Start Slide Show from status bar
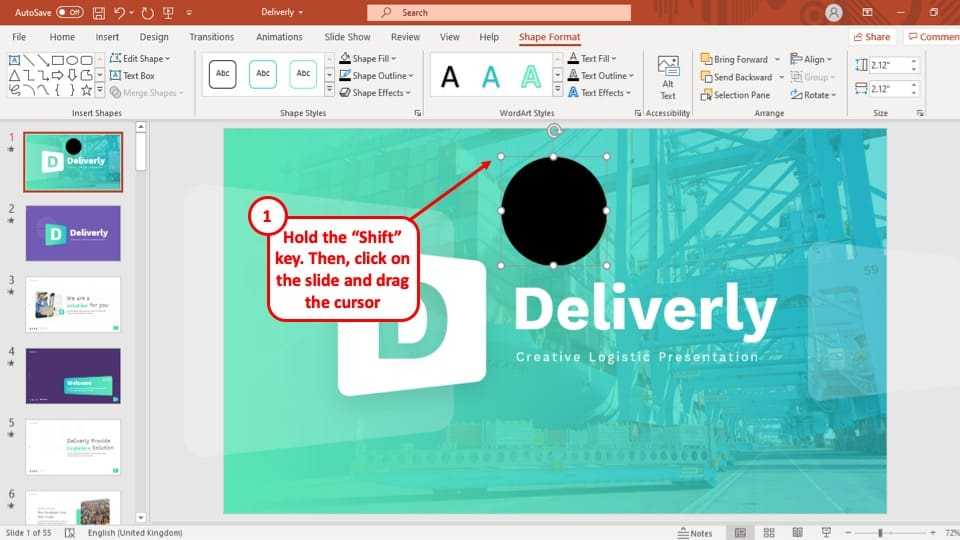960x540 pixels. 825,533
